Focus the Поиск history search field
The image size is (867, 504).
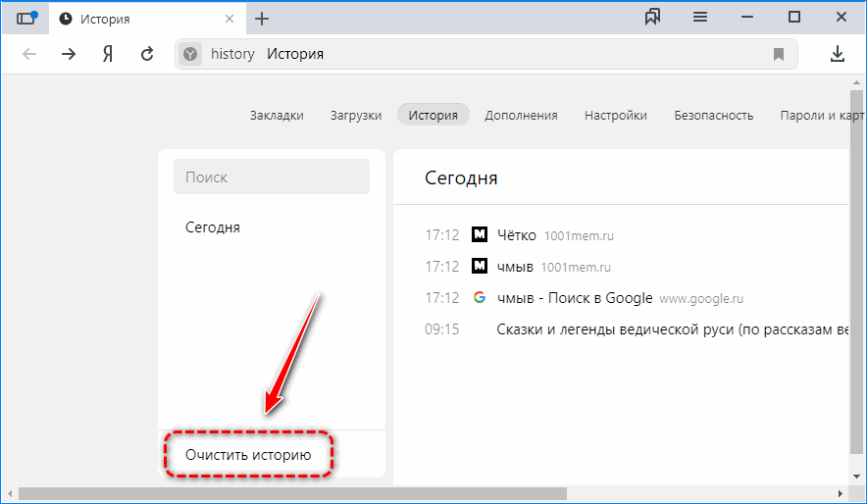[x=272, y=176]
